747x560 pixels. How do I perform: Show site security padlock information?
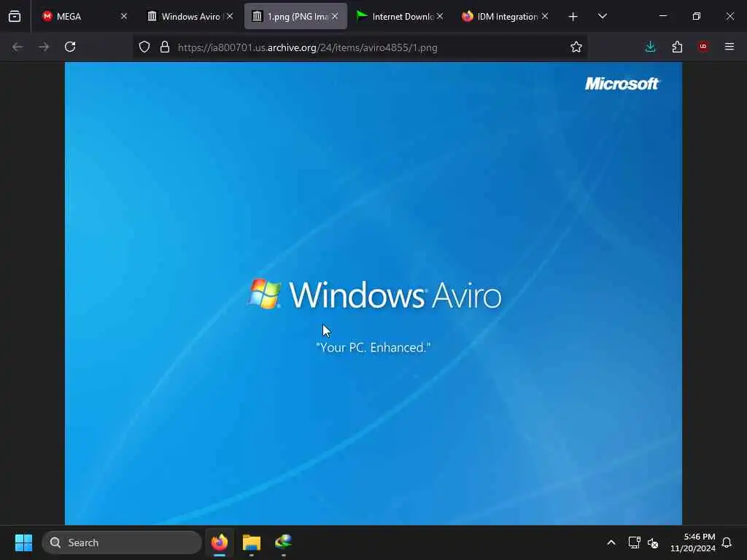(165, 47)
